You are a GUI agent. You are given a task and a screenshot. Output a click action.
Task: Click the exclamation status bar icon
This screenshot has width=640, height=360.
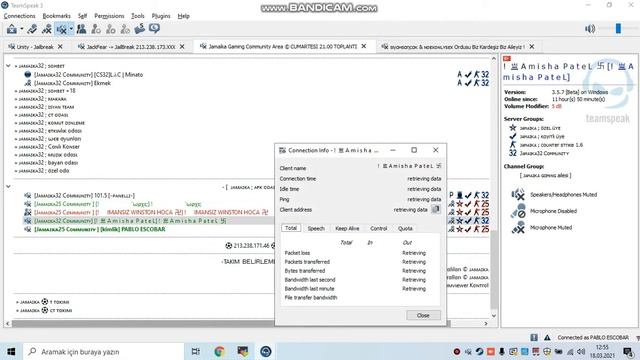pos(534,338)
